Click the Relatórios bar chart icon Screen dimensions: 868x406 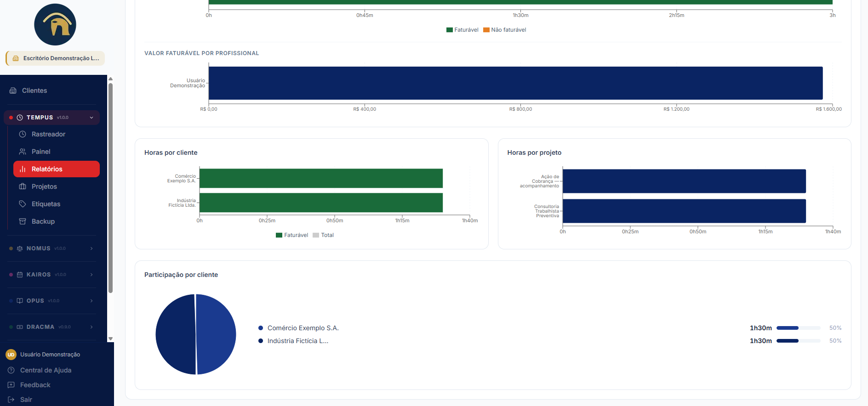coord(23,169)
